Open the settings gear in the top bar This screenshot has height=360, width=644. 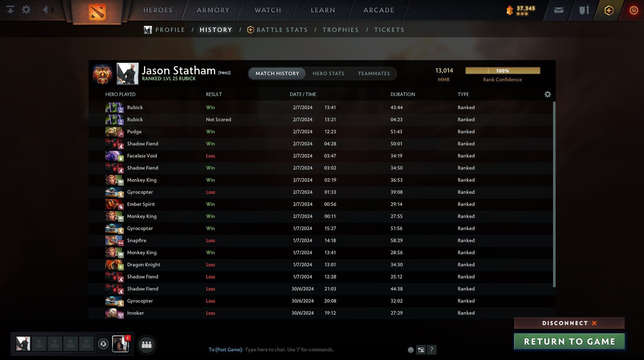[26, 9]
